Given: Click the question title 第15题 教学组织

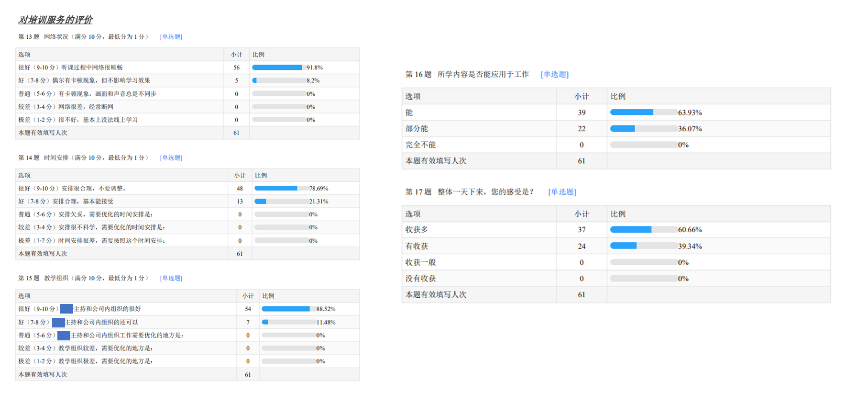Looking at the screenshot, I should pyautogui.click(x=84, y=278).
